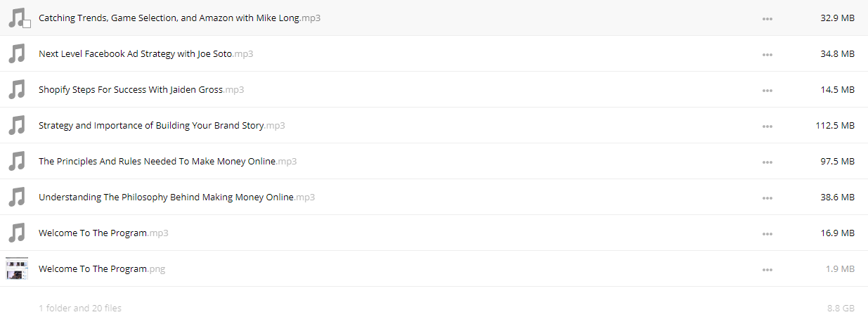This screenshot has height=324, width=868.
Task: Open more actions for The Principles And Rules
Action: (767, 162)
